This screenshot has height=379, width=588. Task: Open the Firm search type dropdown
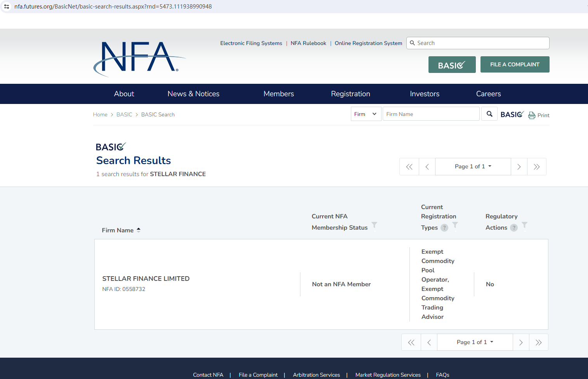pyautogui.click(x=366, y=114)
